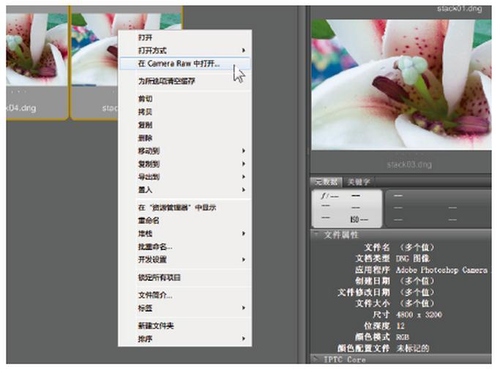Open 文件简介... from the menu
This screenshot has height=373, width=500.
pos(185,295)
